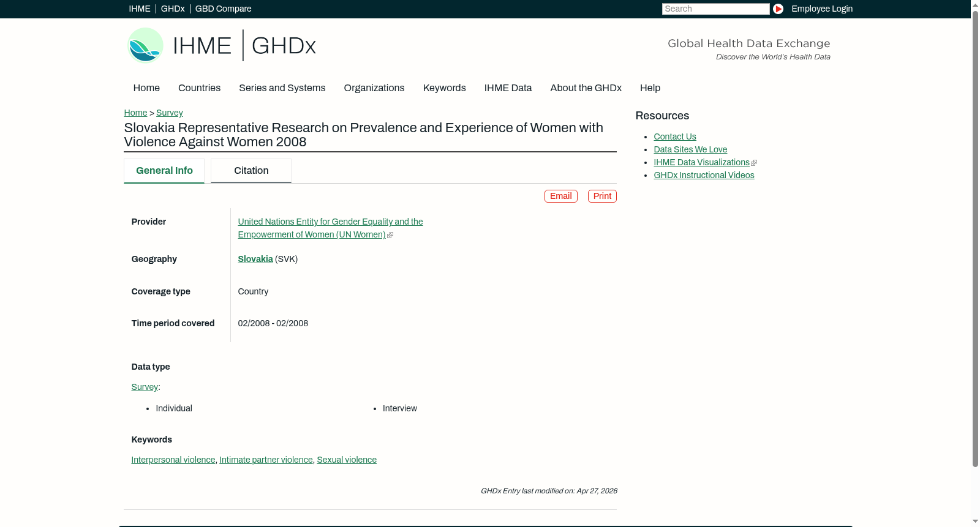Click external link icon after UN Women
The height and width of the screenshot is (527, 980).
tap(390, 235)
